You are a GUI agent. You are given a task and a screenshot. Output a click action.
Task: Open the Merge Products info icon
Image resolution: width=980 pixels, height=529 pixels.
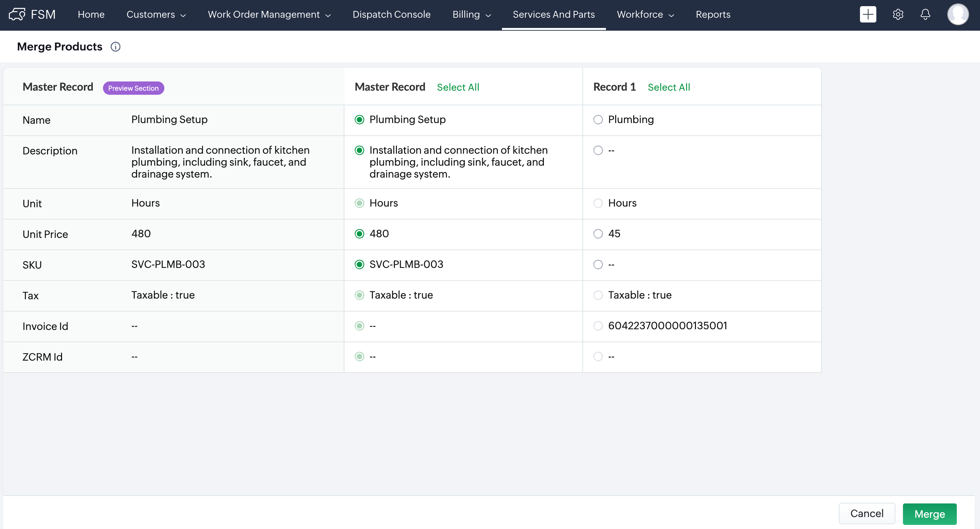pos(115,46)
